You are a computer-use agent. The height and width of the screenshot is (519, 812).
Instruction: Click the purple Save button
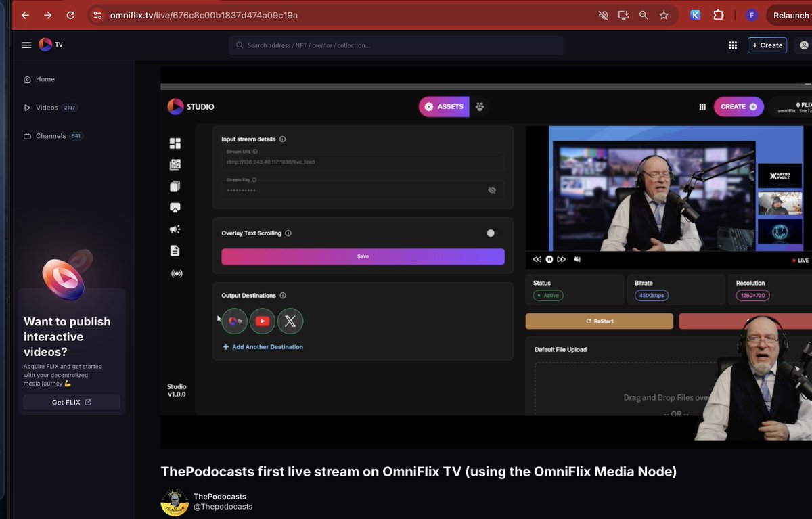click(x=363, y=256)
